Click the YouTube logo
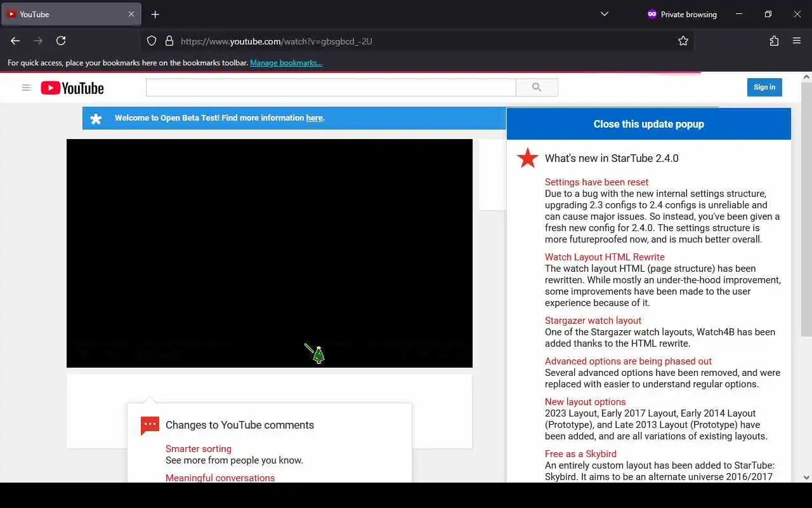The width and height of the screenshot is (812, 508). click(x=72, y=88)
